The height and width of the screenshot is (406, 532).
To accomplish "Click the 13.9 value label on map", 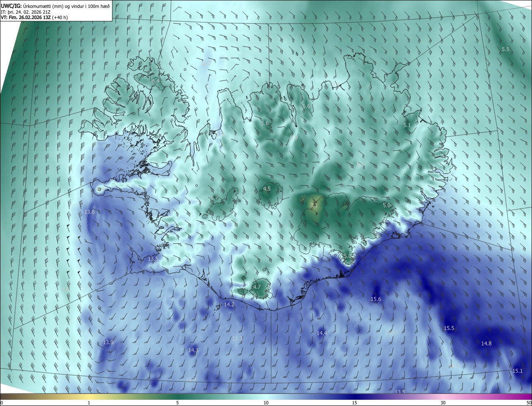I will (108, 342).
